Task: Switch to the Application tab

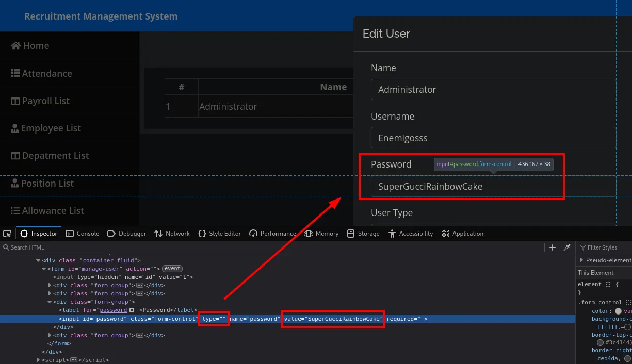Action: click(x=463, y=234)
